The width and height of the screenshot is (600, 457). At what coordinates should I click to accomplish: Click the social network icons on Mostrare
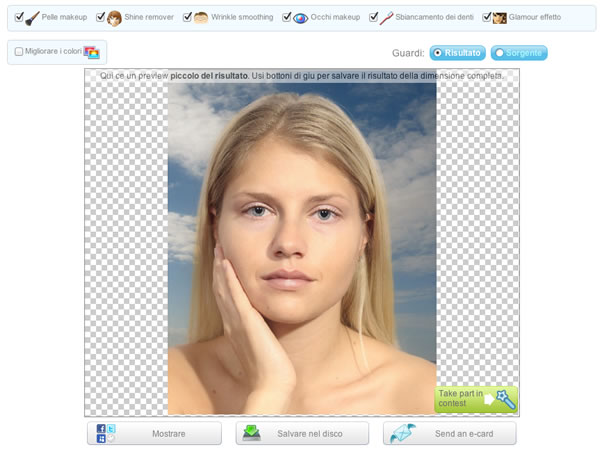tap(106, 433)
